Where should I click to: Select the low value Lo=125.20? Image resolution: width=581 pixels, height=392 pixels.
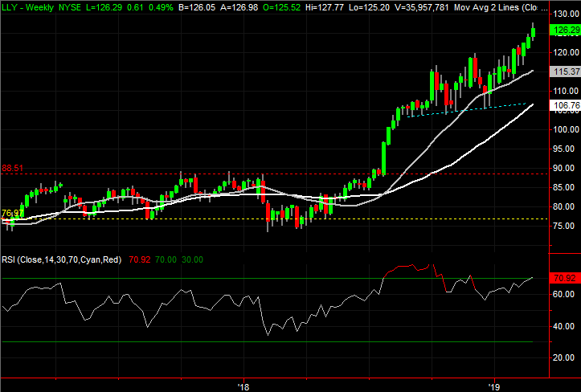pyautogui.click(x=369, y=7)
